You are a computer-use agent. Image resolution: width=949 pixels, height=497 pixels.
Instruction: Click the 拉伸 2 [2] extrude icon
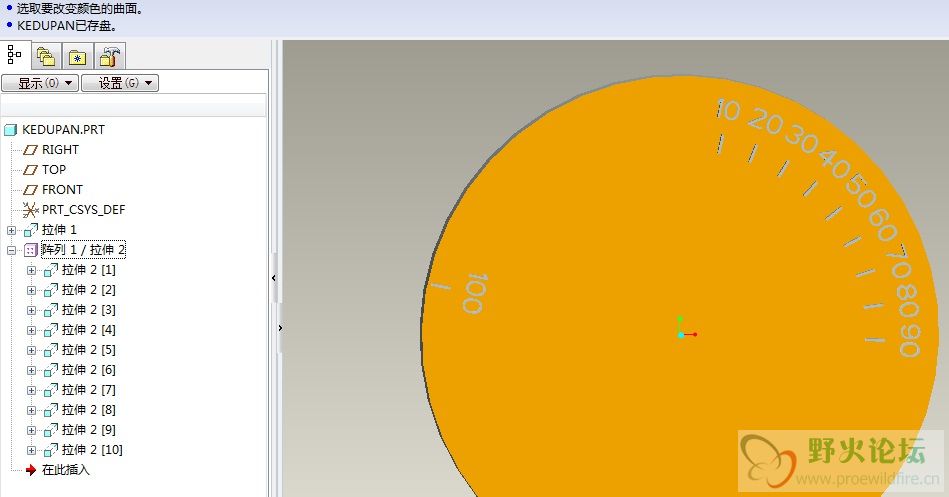tap(51, 289)
